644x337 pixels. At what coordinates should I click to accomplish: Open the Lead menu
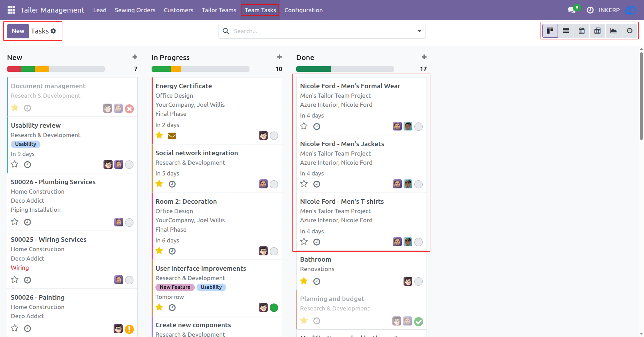100,10
